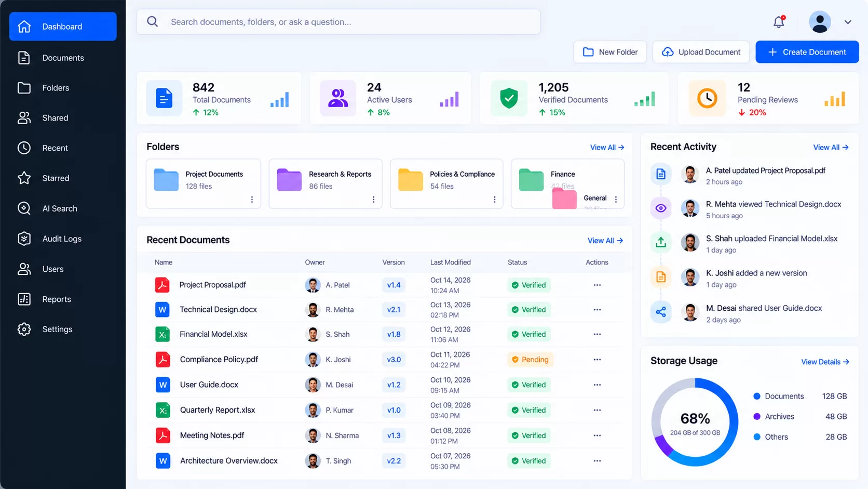This screenshot has height=489, width=868.
Task: Click the eye icon for R. Mehta activity
Action: coord(661,208)
